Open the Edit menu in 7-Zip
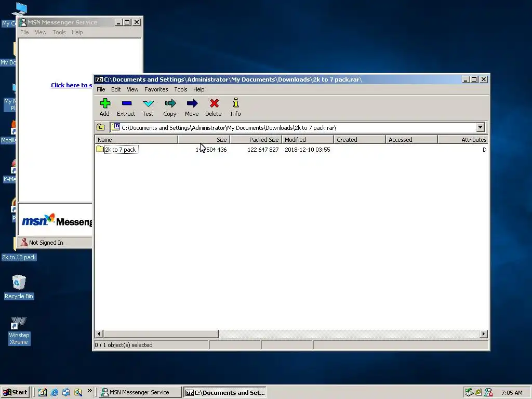 [x=116, y=89]
